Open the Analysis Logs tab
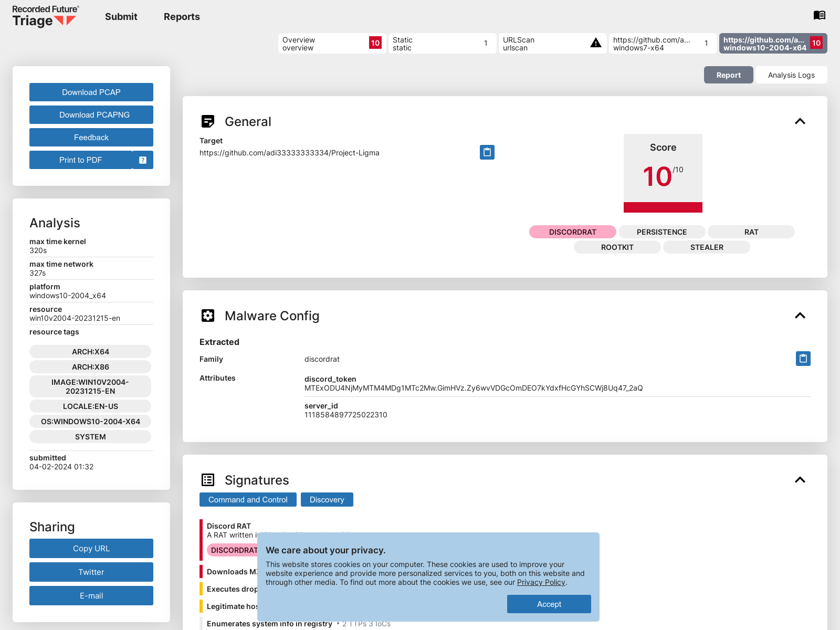The image size is (840, 630). (x=791, y=75)
